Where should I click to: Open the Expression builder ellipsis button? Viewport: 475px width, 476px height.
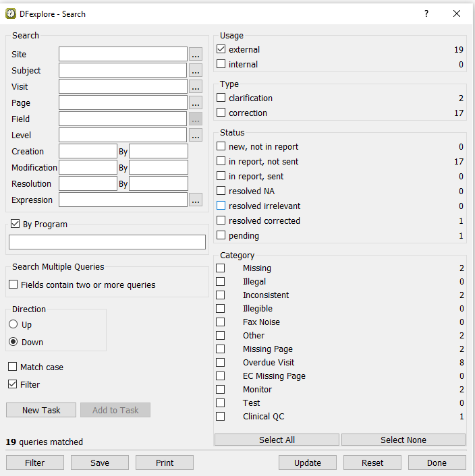click(196, 200)
